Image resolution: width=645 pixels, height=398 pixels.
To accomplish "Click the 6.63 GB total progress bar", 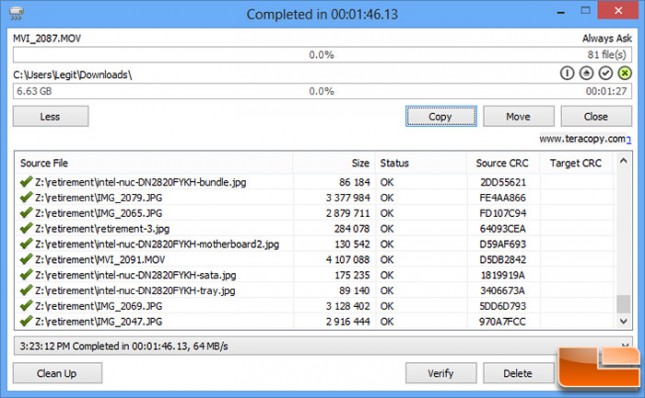I will (322, 91).
